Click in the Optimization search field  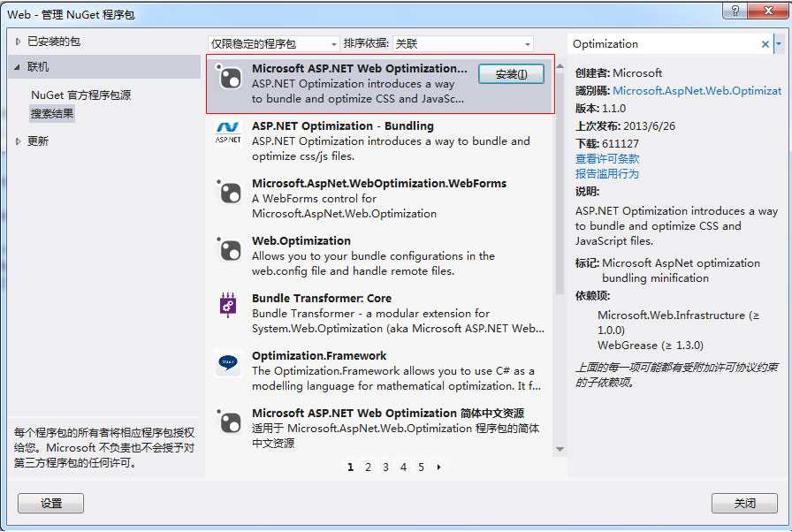pos(664,44)
